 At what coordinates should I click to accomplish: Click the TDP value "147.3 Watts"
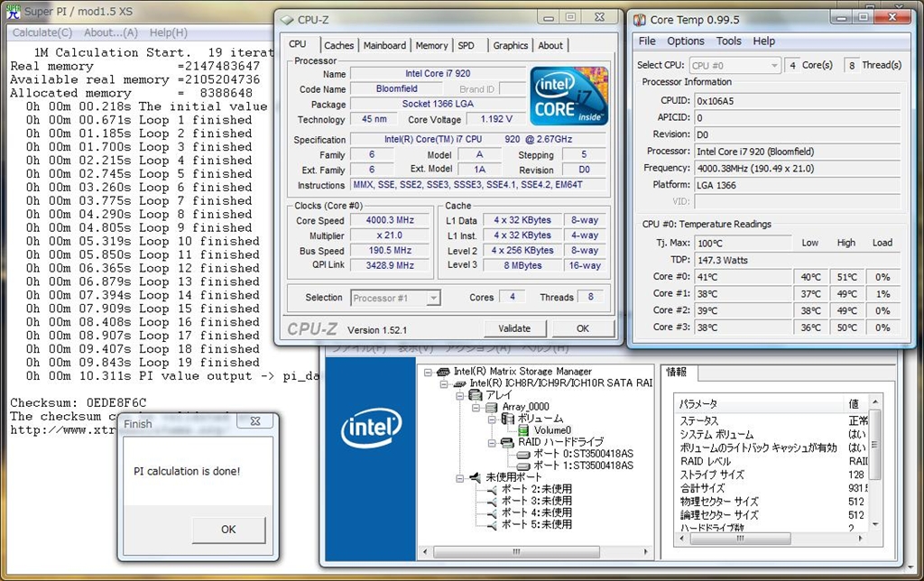point(798,261)
